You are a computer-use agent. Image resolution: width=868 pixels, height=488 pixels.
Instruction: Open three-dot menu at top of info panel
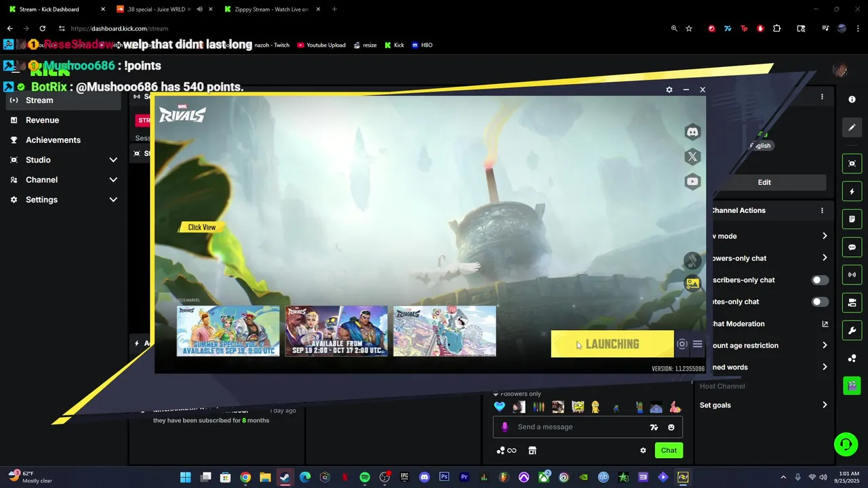coord(822,97)
